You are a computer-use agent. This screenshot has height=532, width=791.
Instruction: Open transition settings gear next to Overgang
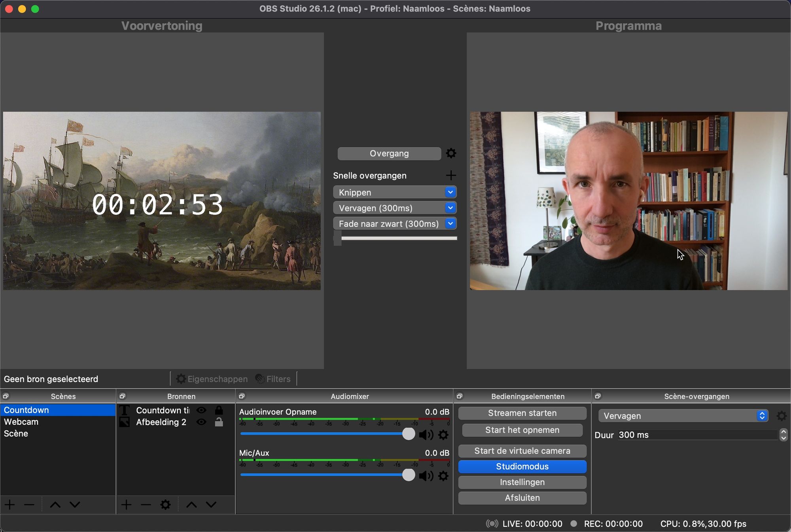[x=451, y=153]
